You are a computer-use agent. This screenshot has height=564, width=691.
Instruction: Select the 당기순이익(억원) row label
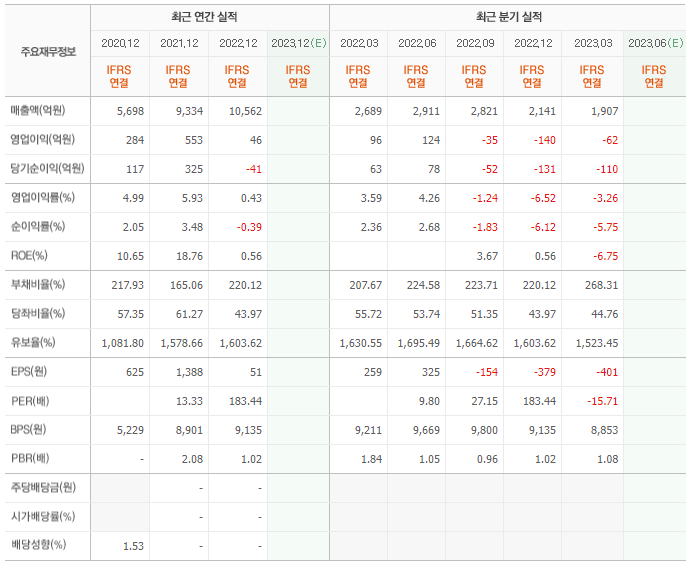coord(47,168)
